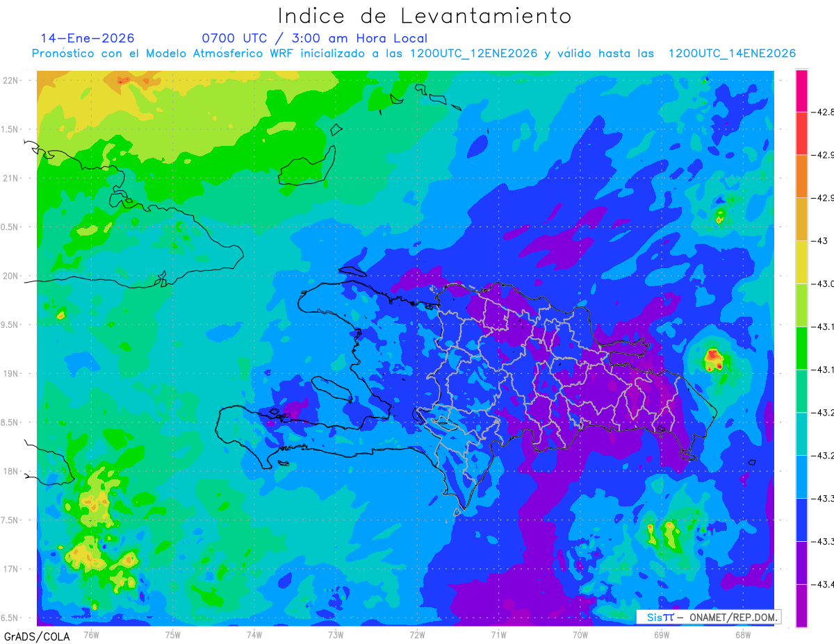Viewport: 834px width, 644px height.
Task: Click the '71W' longitude label
Action: (x=498, y=634)
